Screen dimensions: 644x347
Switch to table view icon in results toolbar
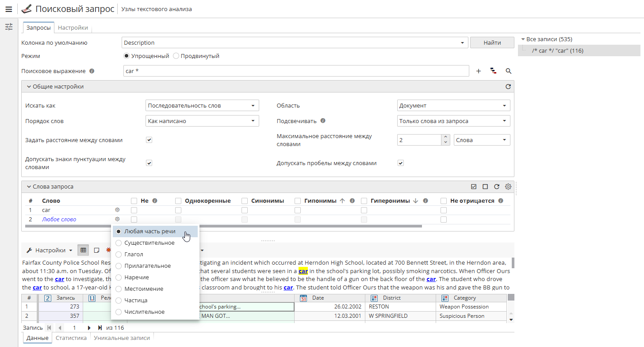point(83,250)
